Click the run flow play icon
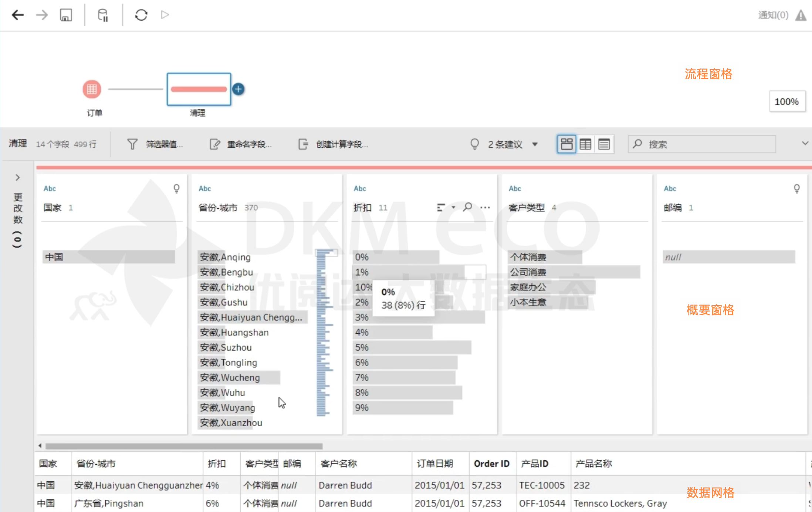 coord(165,15)
